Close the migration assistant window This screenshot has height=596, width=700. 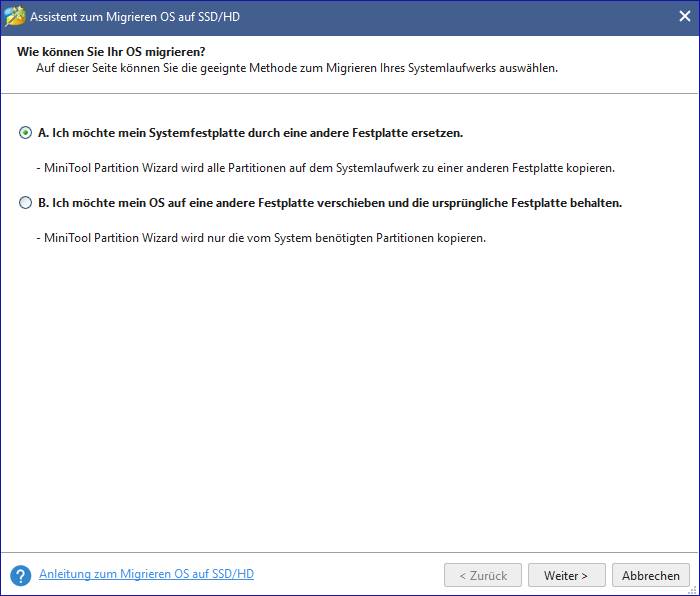click(x=684, y=17)
